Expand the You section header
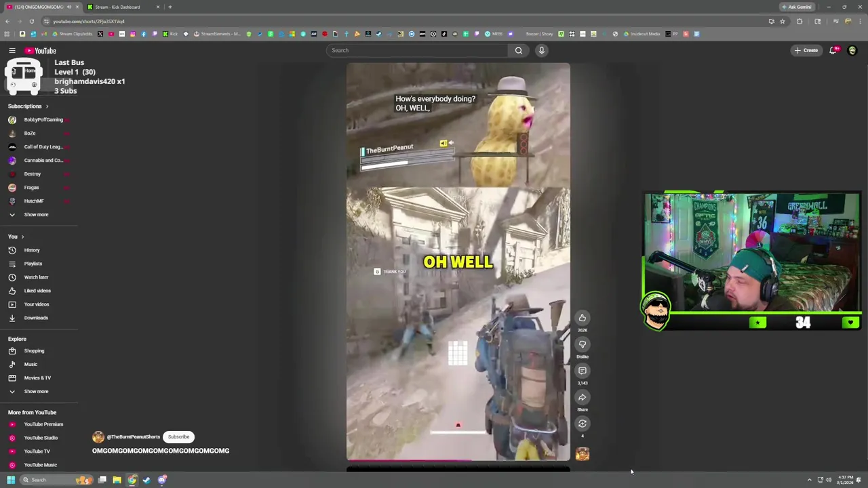 [16, 237]
